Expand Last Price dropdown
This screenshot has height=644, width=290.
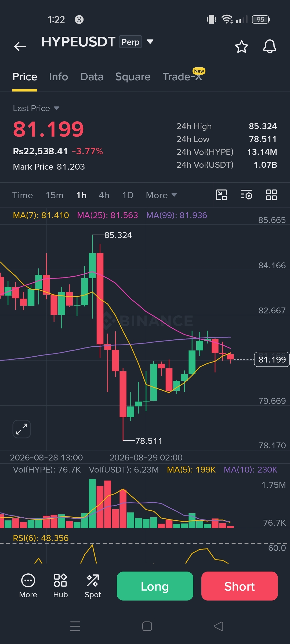click(x=56, y=108)
